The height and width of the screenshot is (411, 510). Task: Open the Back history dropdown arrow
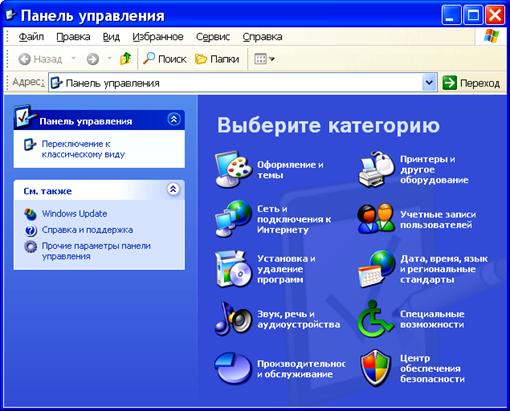click(73, 59)
